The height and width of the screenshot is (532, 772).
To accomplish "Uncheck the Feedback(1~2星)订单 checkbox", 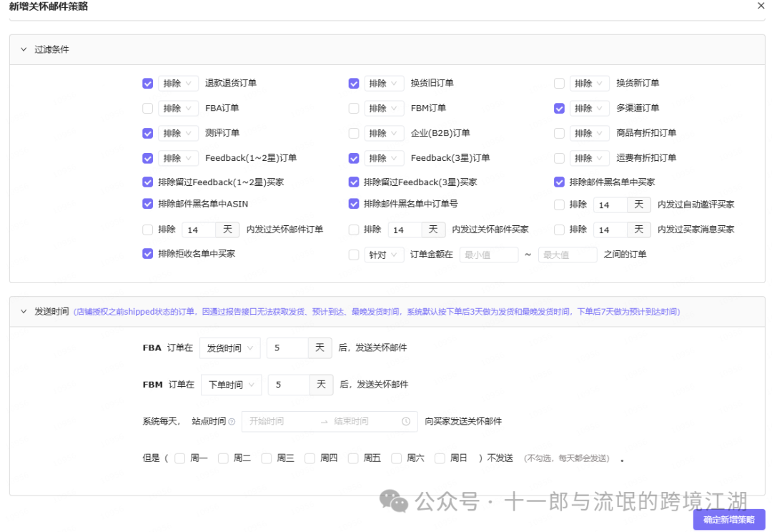I will point(148,158).
